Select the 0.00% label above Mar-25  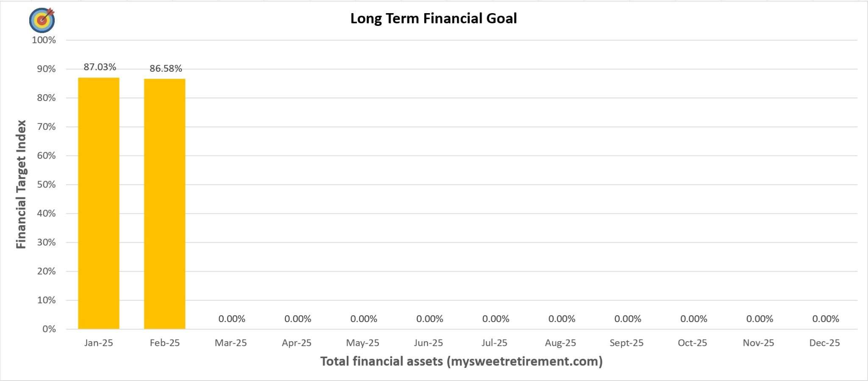tap(232, 319)
